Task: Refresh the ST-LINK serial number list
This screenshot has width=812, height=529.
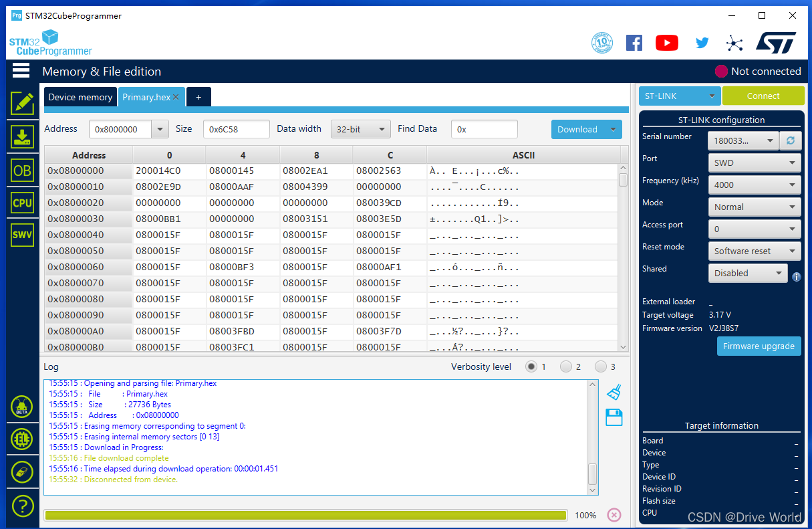Action: (791, 140)
